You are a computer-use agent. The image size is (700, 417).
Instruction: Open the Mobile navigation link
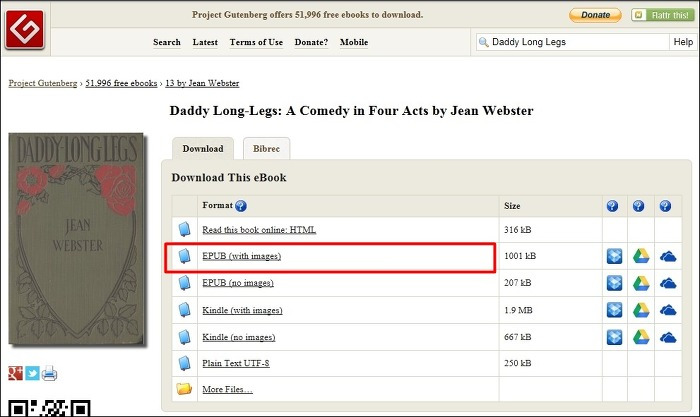click(x=354, y=42)
